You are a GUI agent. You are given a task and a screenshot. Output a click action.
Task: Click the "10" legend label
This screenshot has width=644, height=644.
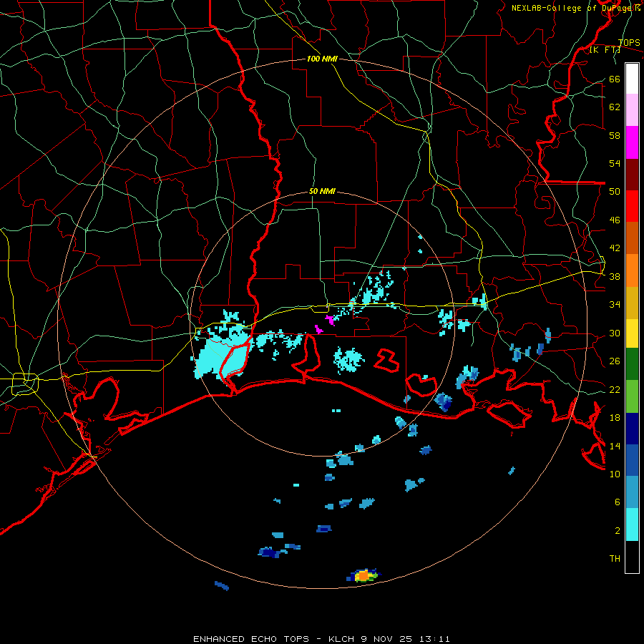615,474
